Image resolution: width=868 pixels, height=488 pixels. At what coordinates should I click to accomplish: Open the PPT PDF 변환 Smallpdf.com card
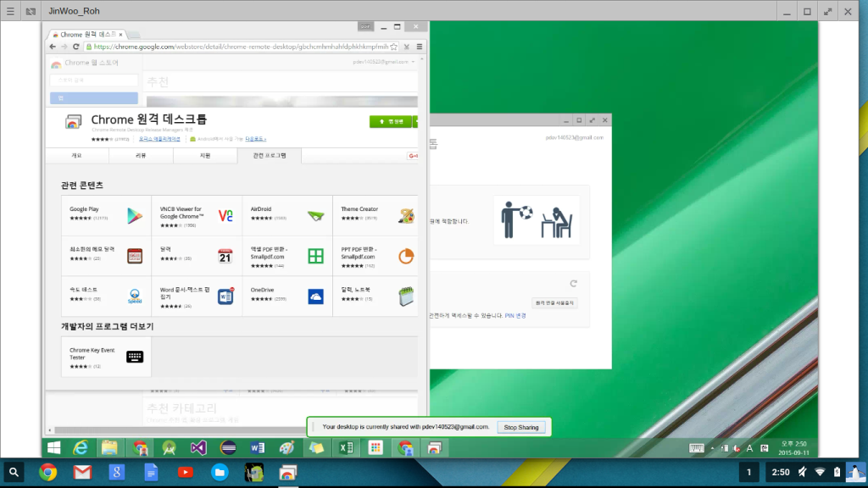coord(376,256)
